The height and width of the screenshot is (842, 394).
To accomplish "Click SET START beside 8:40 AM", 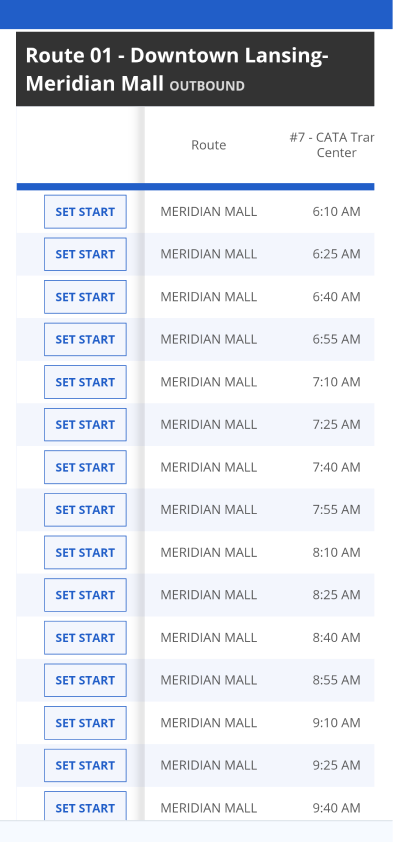I will pyautogui.click(x=85, y=638).
